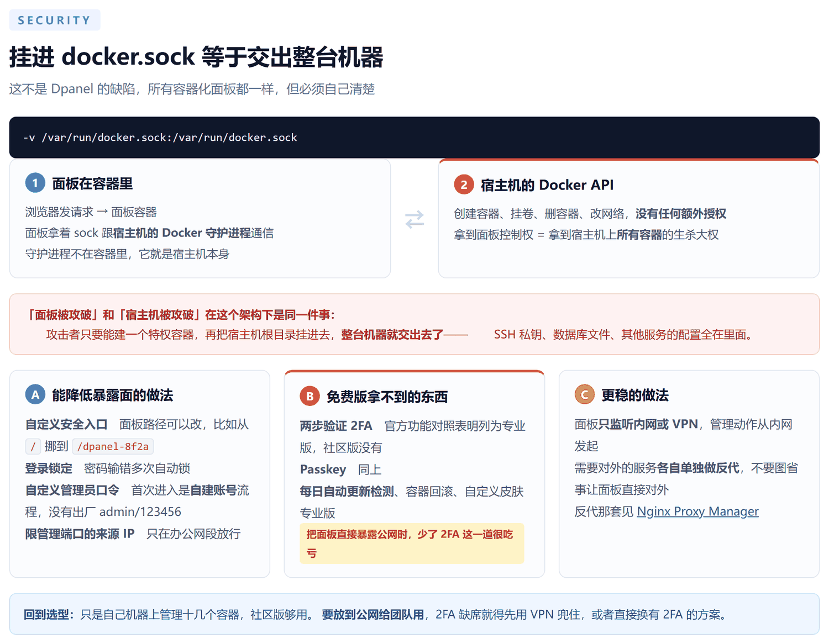Click the heading 能降低暴露面的做法
Viewport: 829px width, 644px height.
coord(113,395)
